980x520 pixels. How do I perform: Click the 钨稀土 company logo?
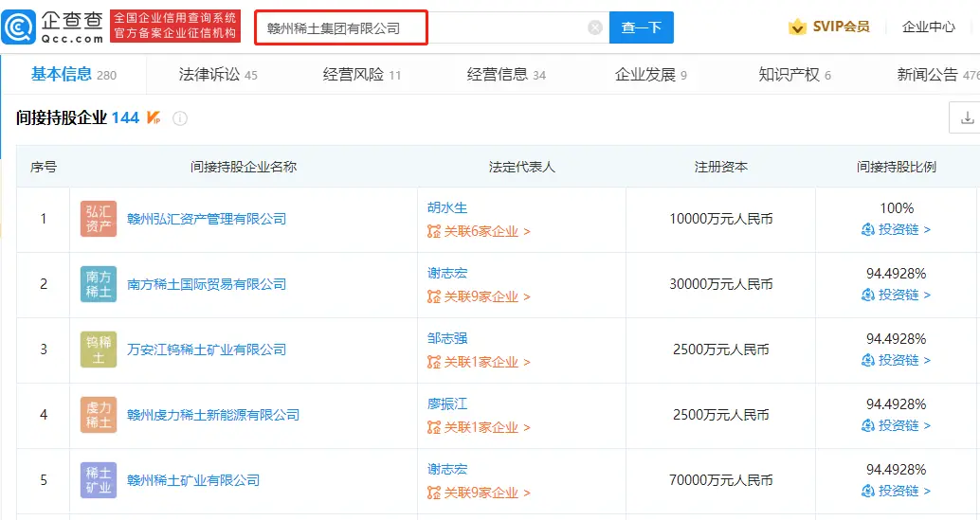[x=99, y=350]
